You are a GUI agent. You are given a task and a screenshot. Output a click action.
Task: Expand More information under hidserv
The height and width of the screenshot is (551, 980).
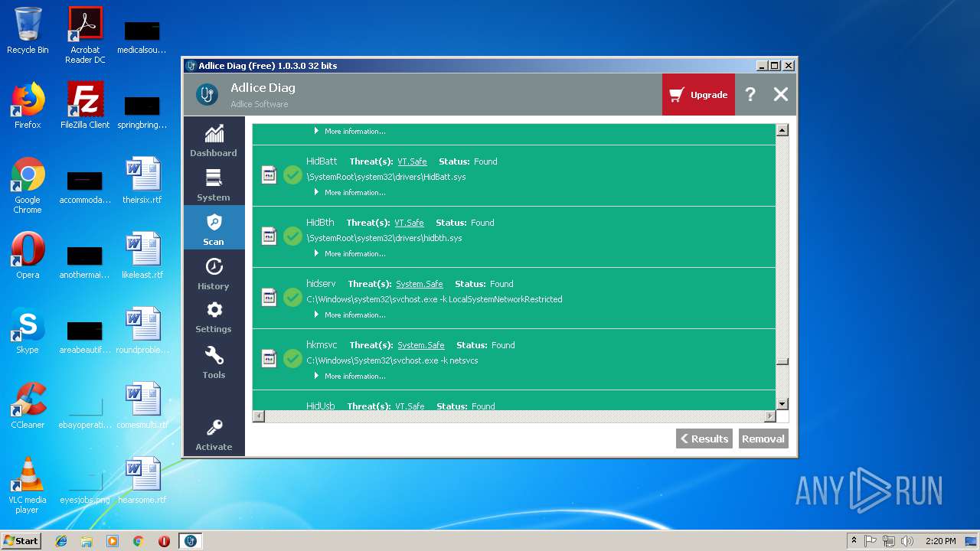click(350, 315)
